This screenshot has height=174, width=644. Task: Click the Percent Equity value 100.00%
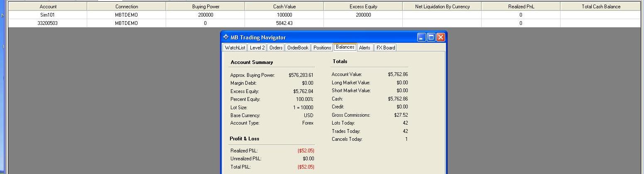(x=304, y=99)
